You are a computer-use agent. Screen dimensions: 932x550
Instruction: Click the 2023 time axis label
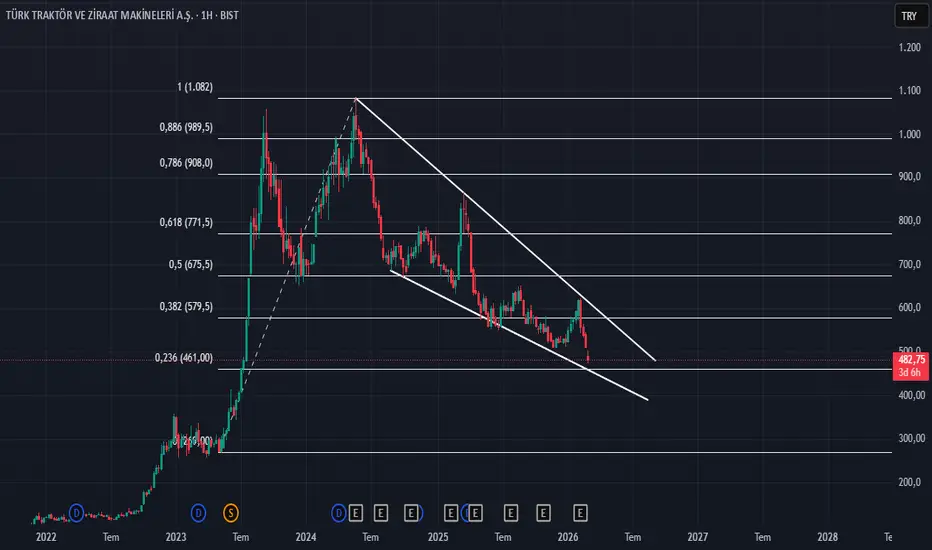coord(176,537)
